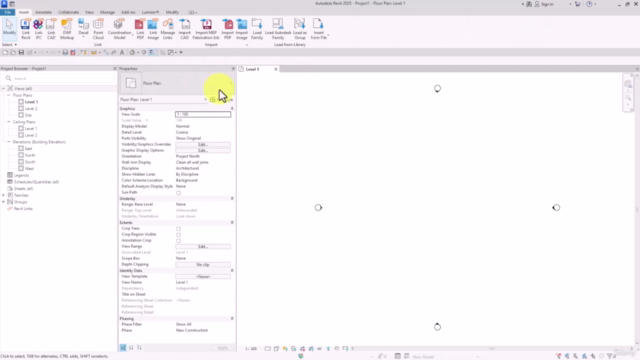Click Edit for Visibility/Graphics Overrides
Image resolution: width=640 pixels, height=360 pixels.
point(203,144)
